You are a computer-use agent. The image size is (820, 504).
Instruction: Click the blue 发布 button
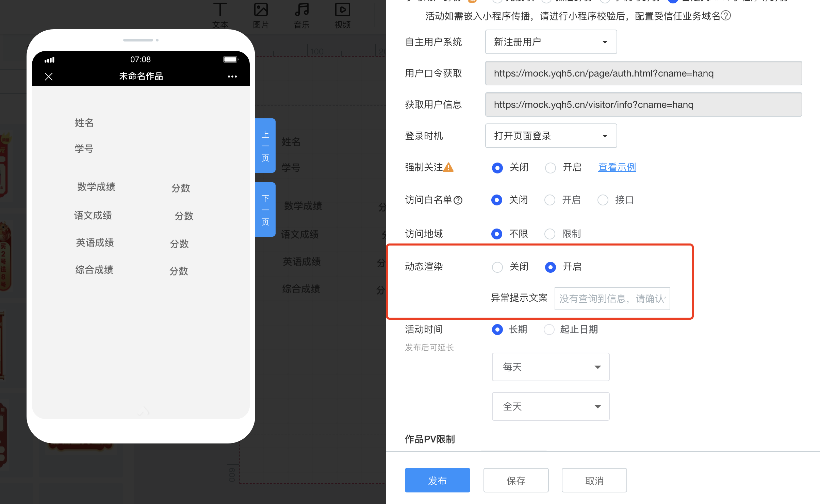click(x=437, y=480)
